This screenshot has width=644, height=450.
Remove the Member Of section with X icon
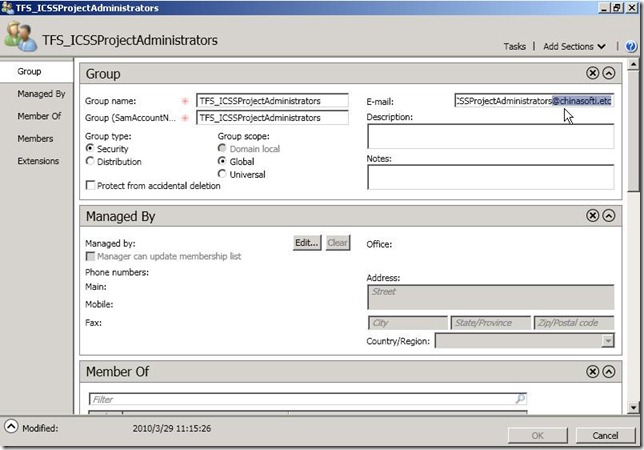tap(592, 372)
